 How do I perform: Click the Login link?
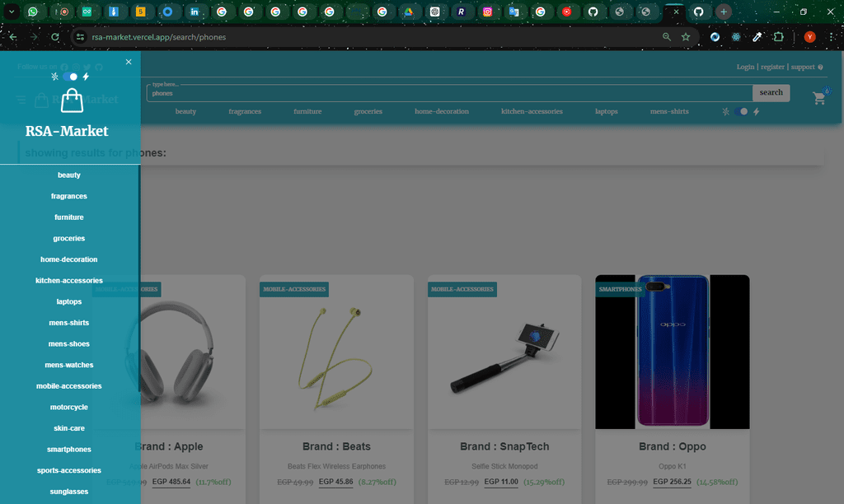[x=745, y=67]
